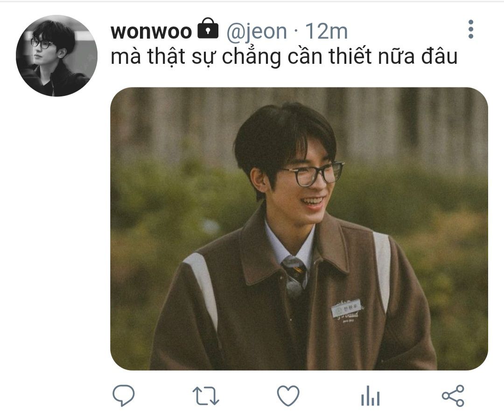The height and width of the screenshot is (420, 504).
Task: Open wonwoo's circular profile avatar
Action: pyautogui.click(x=56, y=55)
